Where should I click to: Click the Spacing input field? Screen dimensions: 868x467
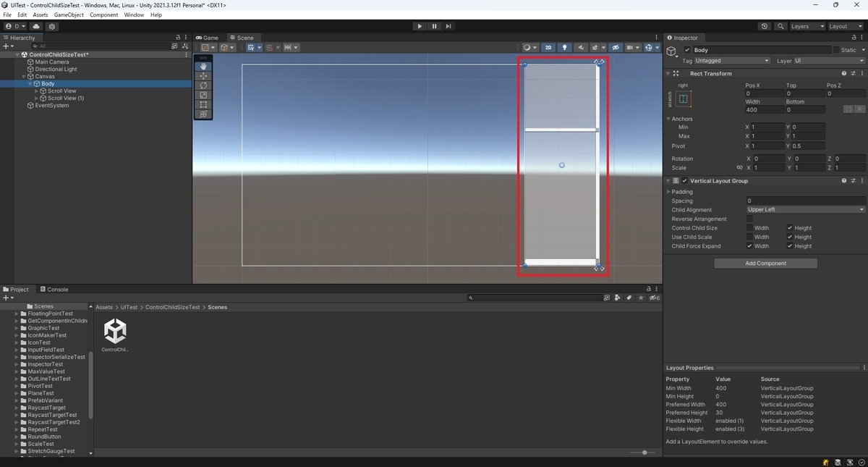coord(805,201)
